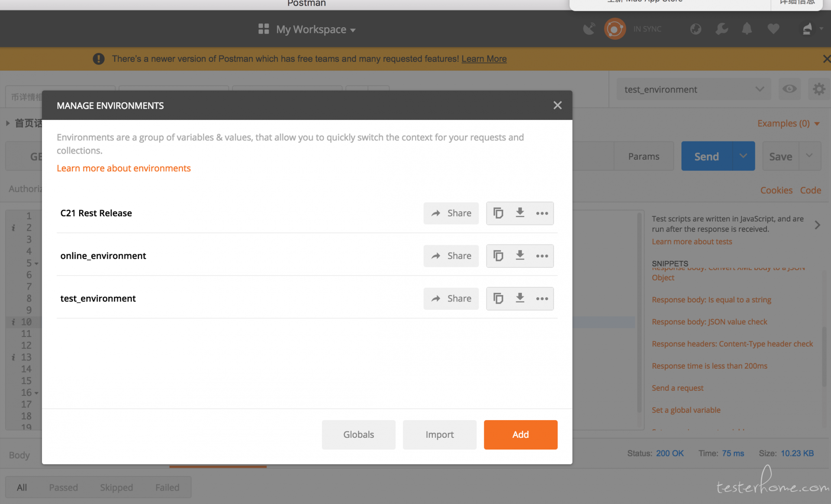
Task: Open the Cookies link
Action: (x=776, y=190)
